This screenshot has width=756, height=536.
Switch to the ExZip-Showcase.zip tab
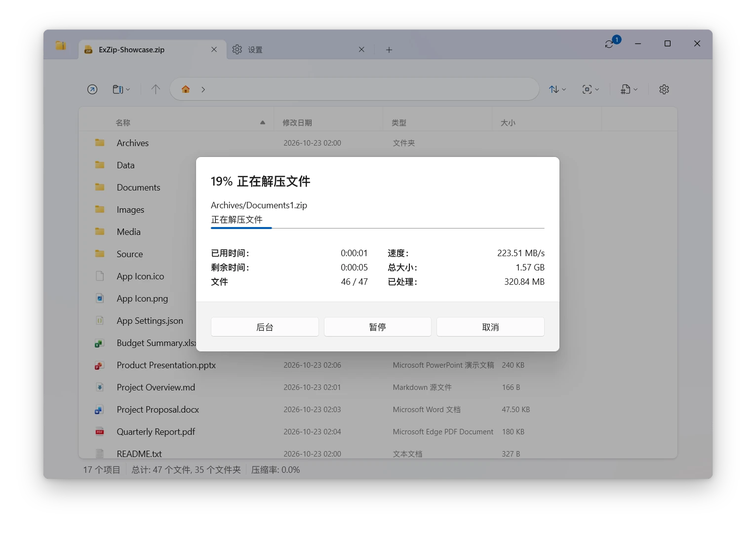click(x=152, y=49)
